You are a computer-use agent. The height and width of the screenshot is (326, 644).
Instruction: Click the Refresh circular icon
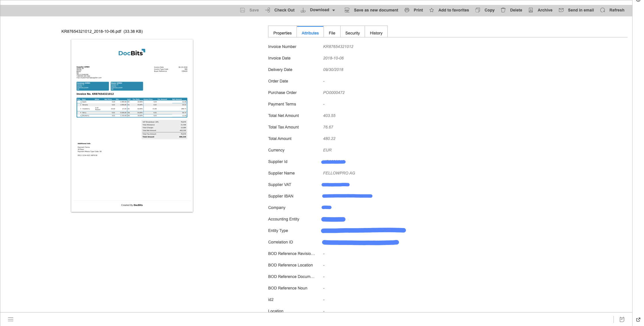(603, 10)
